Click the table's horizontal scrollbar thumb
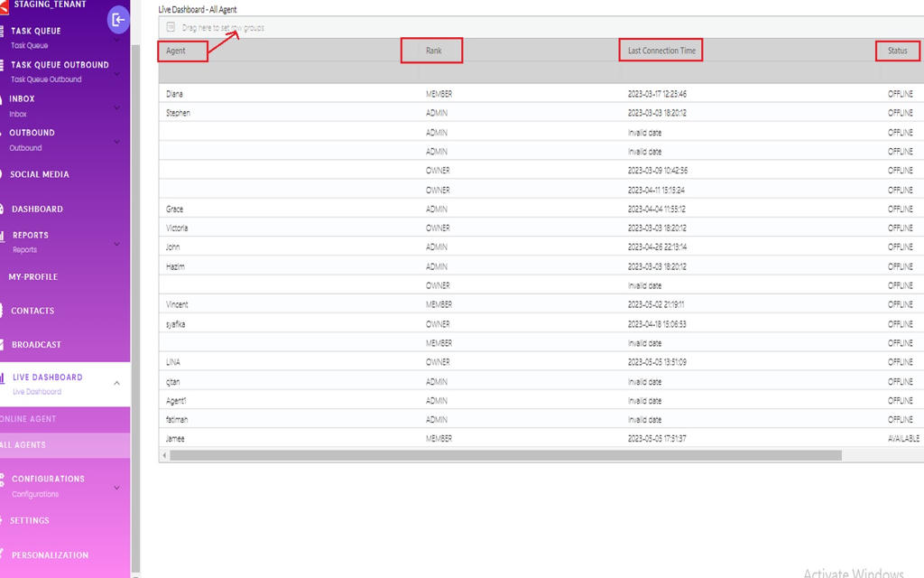This screenshot has height=578, width=924. [x=505, y=455]
